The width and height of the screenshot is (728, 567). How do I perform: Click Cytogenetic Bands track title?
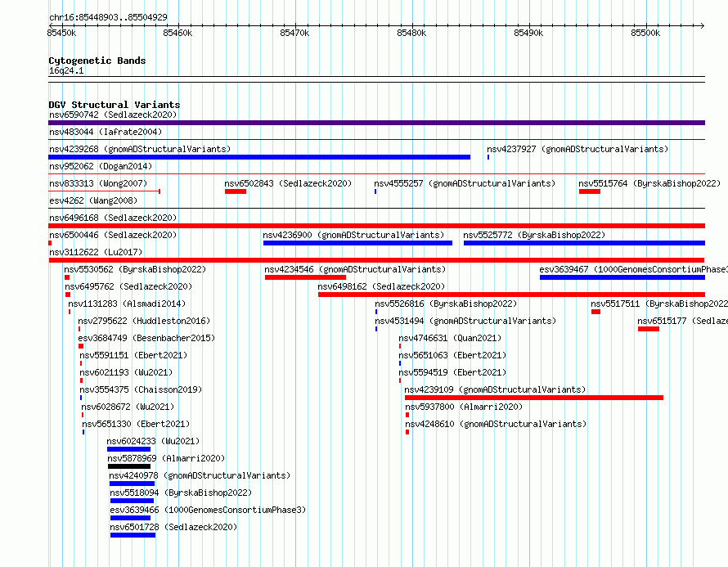(x=97, y=61)
